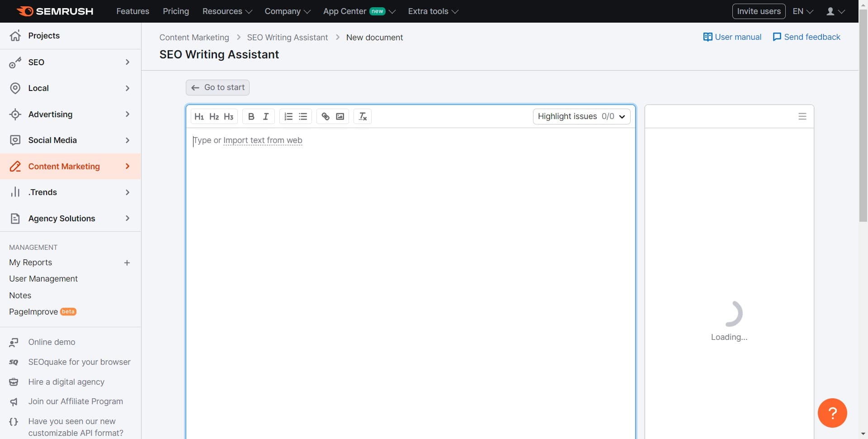Screen dimensions: 868x439
Task: Add a new report with plus icon
Action: point(127,263)
